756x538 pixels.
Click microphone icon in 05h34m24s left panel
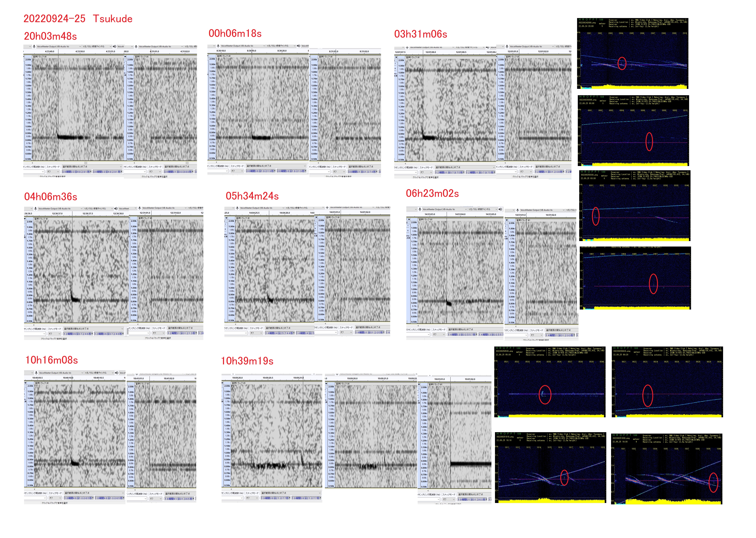point(237,208)
